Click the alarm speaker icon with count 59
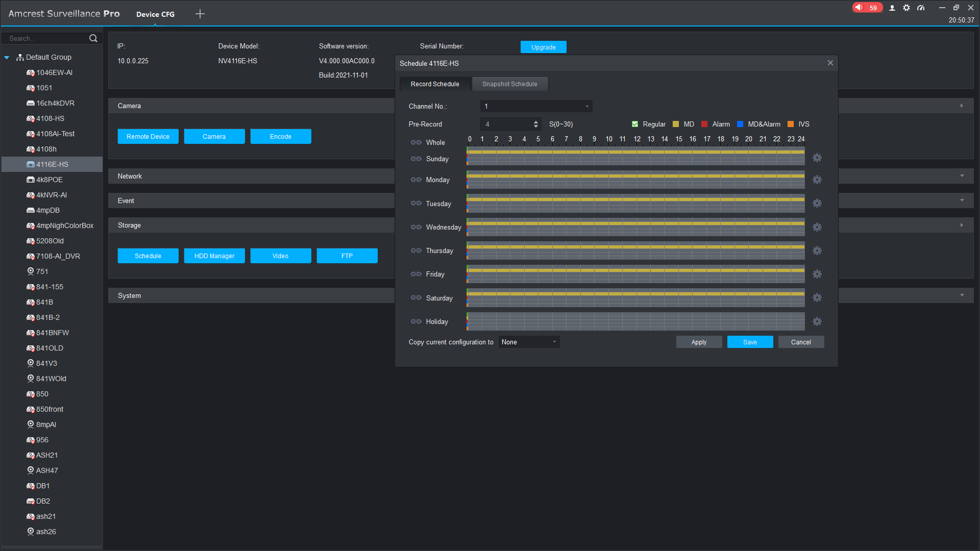 point(867,8)
